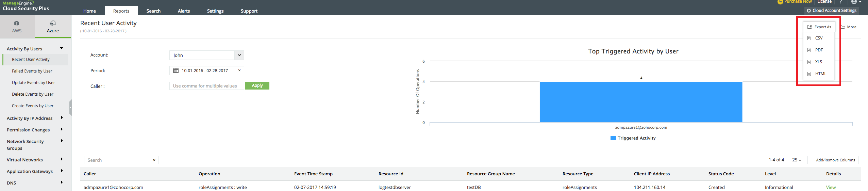Click the blue bar in chart
Image resolution: width=868 pixels, height=191 pixels.
(x=641, y=102)
